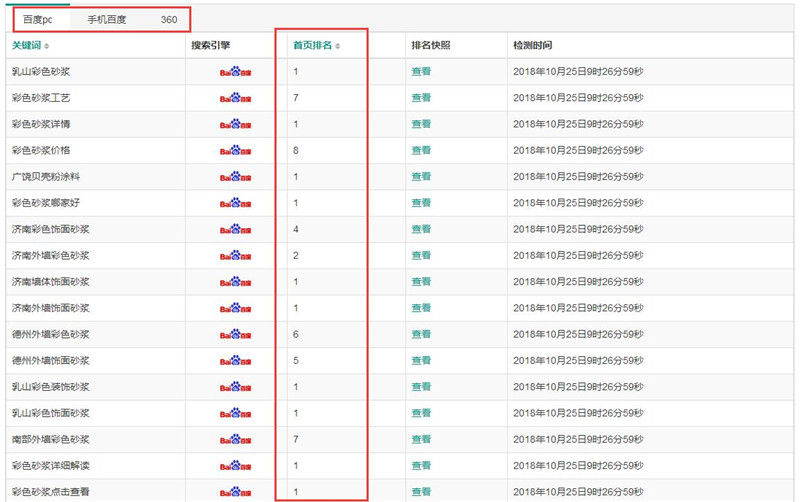
Task: Click Baidu logo in 德州外墙彩色砂浆 row
Action: [x=236, y=334]
